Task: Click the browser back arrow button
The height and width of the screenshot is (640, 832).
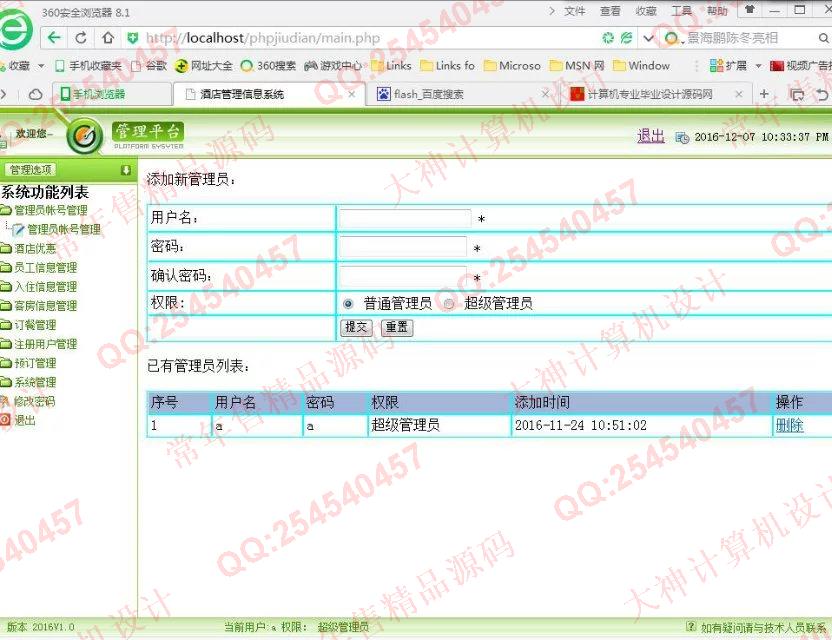Action: (x=54, y=38)
